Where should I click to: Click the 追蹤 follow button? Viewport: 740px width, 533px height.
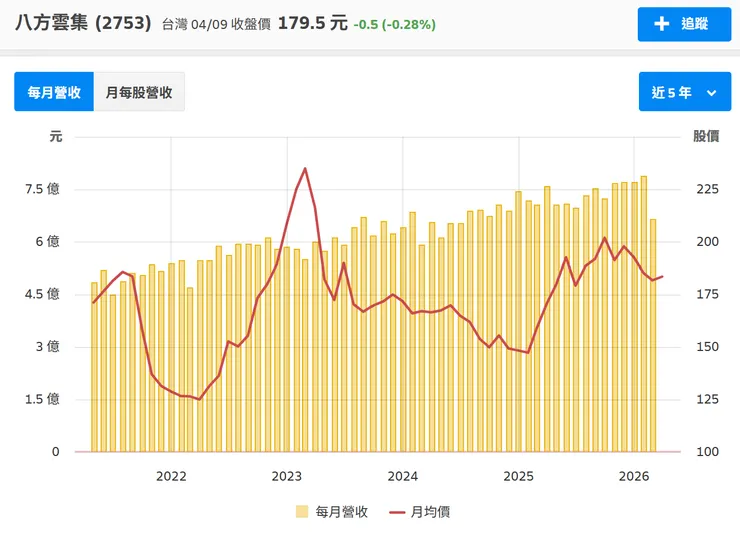click(x=684, y=24)
